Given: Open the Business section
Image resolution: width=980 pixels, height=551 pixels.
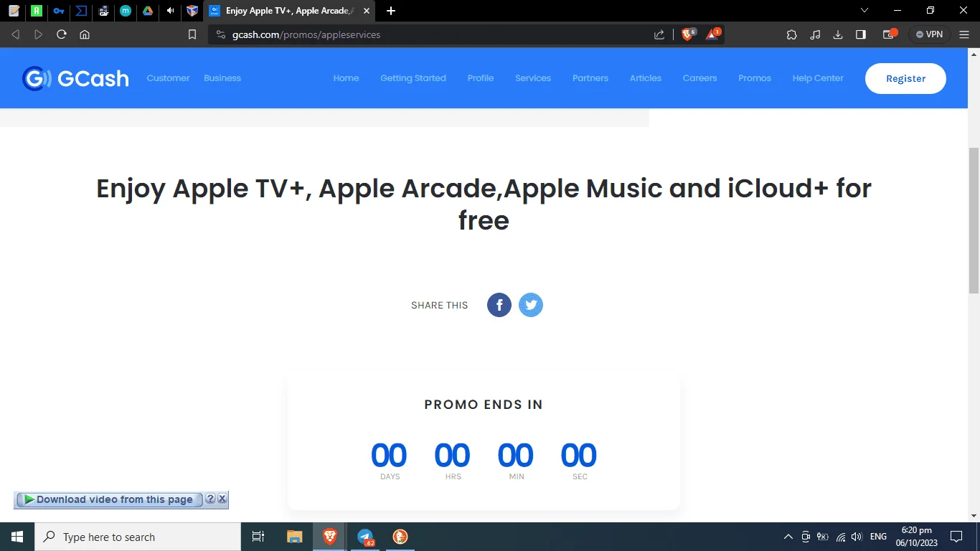Looking at the screenshot, I should coord(222,78).
